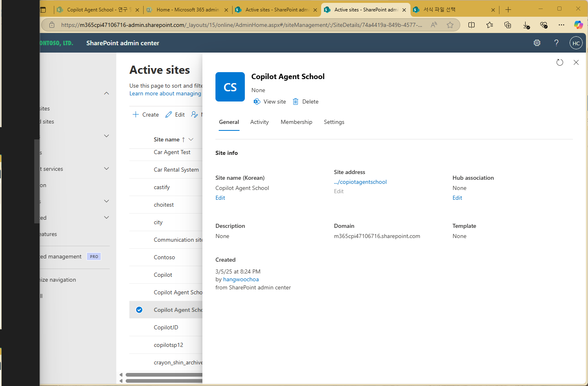
Task: Open the Site name column dropdown
Action: point(191,139)
